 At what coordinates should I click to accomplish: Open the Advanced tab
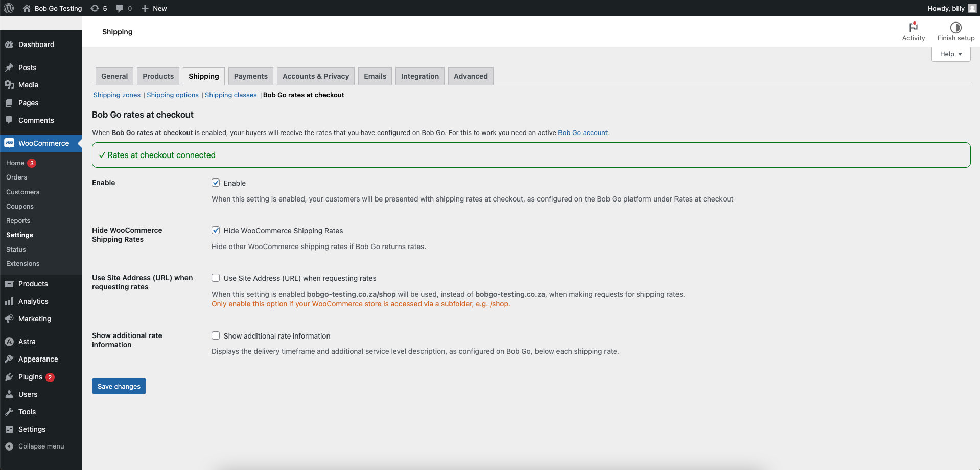click(471, 76)
